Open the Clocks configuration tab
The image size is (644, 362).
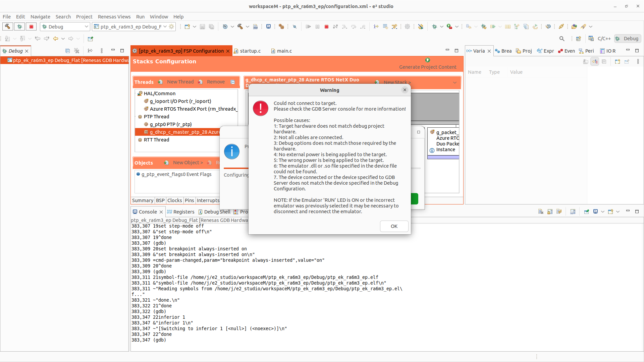(174, 200)
